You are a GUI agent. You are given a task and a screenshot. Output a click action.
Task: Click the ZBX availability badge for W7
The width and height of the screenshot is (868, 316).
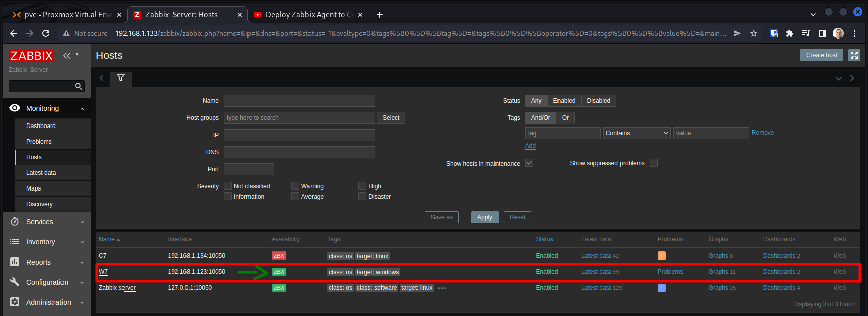pyautogui.click(x=279, y=272)
